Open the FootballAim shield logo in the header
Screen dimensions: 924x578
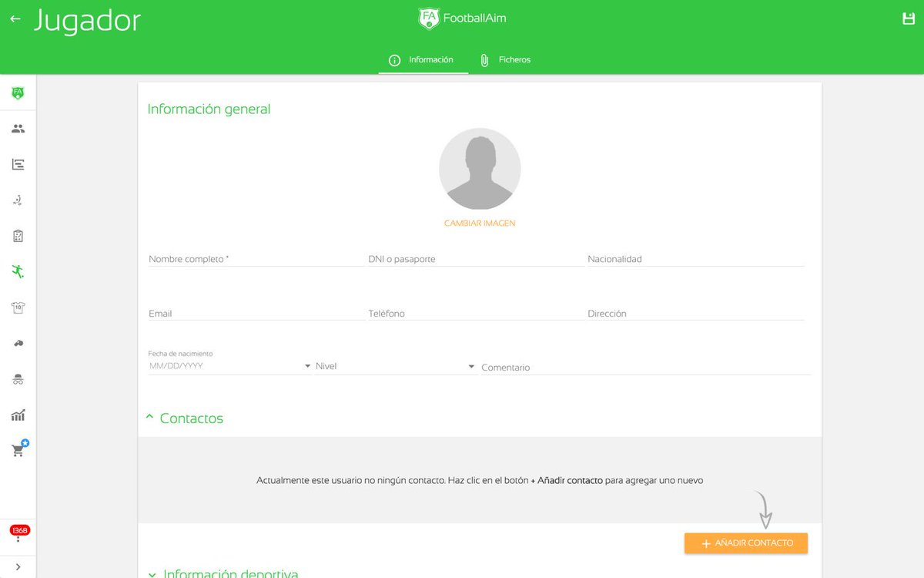429,18
